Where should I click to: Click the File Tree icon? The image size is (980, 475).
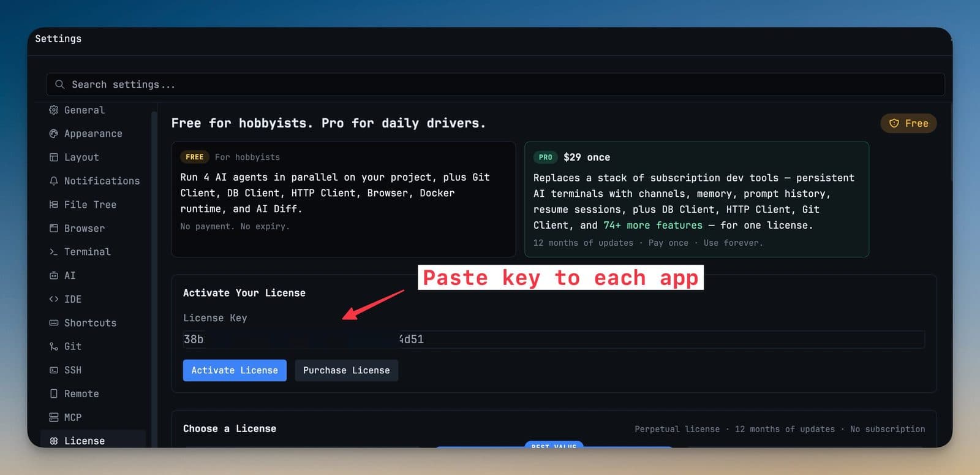[x=54, y=205]
